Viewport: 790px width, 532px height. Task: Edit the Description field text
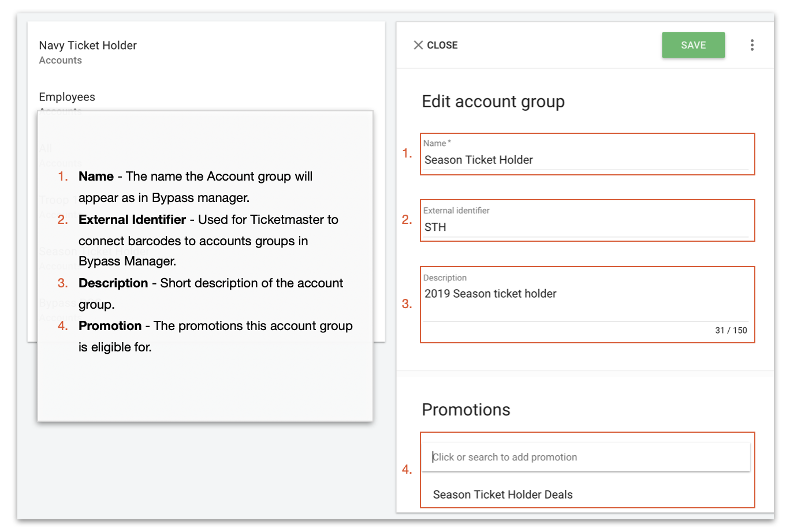click(x=586, y=301)
